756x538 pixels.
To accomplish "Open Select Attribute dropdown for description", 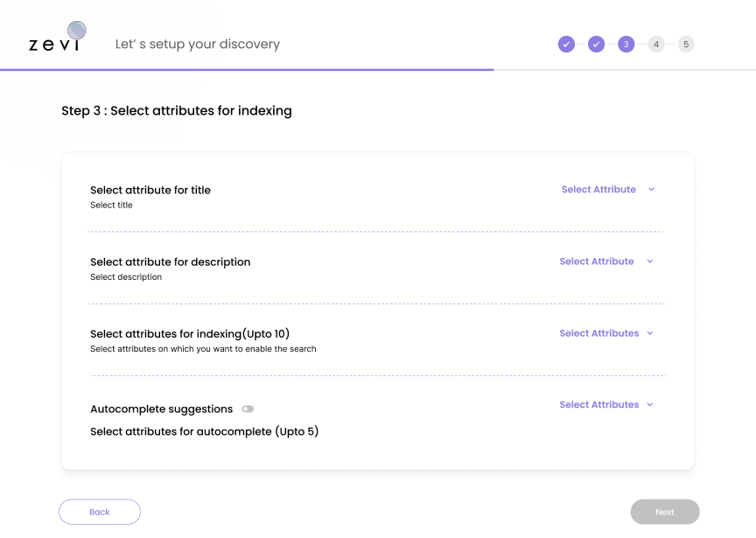I will 597,262.
